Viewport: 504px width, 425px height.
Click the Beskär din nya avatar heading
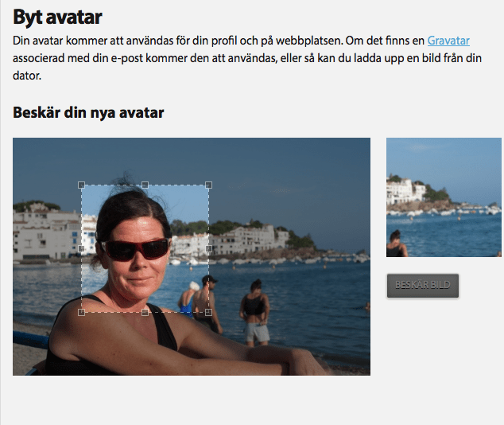[88, 112]
